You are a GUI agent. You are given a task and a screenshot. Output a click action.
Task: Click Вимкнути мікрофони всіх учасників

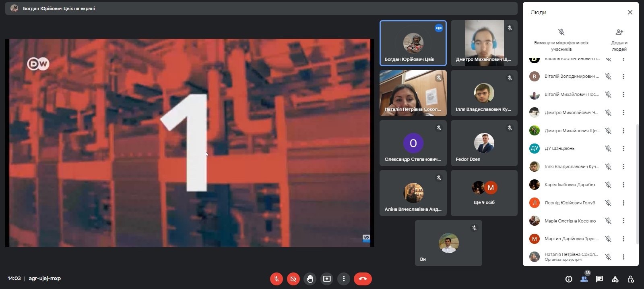tap(561, 40)
